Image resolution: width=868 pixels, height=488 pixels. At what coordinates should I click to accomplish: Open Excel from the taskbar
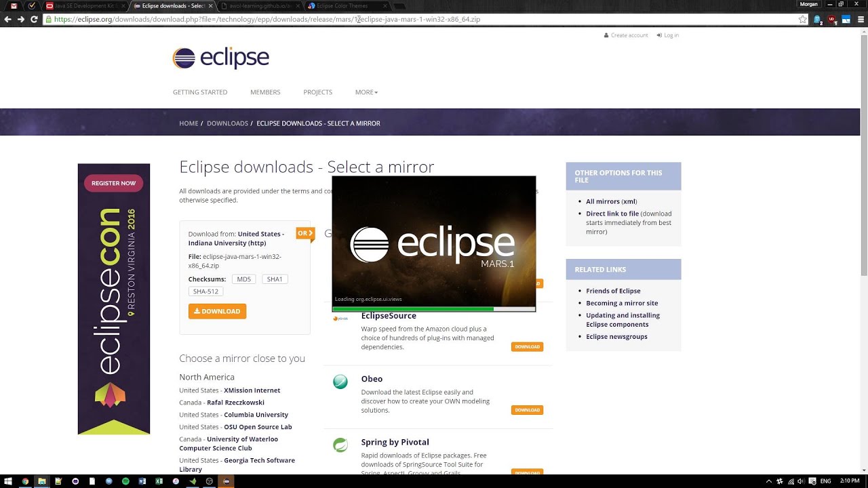(x=159, y=481)
